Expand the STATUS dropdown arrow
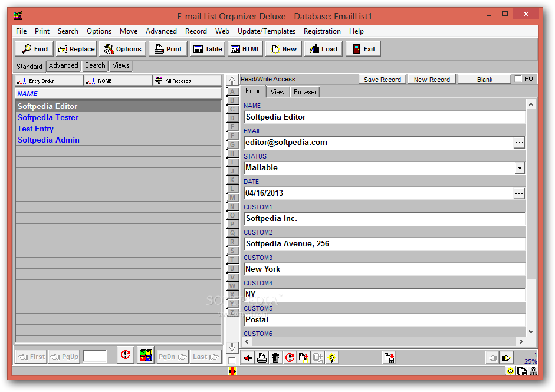 (519, 167)
